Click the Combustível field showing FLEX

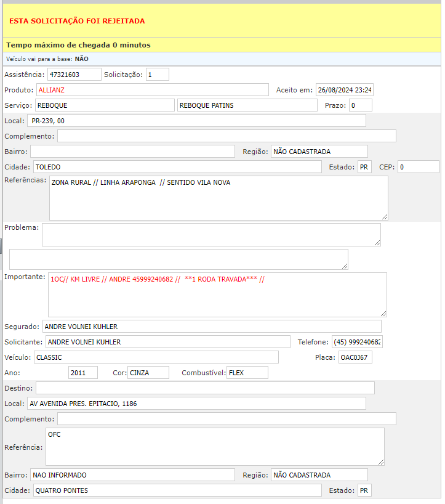pyautogui.click(x=247, y=373)
